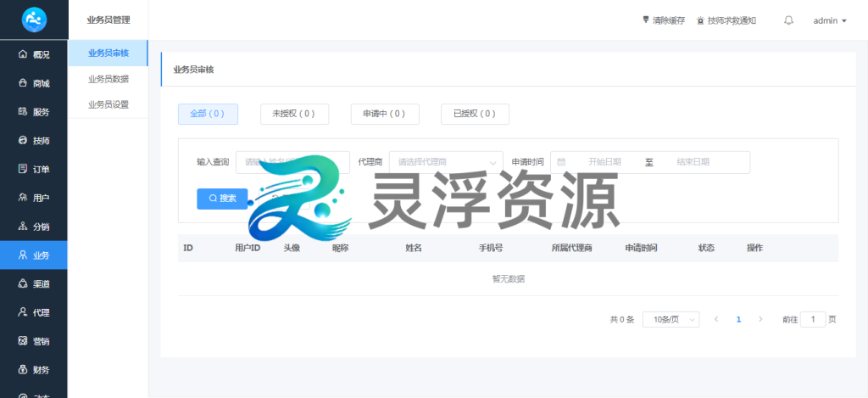This screenshot has height=398, width=868.
Task: Go to the 渠道 sidebar section
Action: coord(34,283)
